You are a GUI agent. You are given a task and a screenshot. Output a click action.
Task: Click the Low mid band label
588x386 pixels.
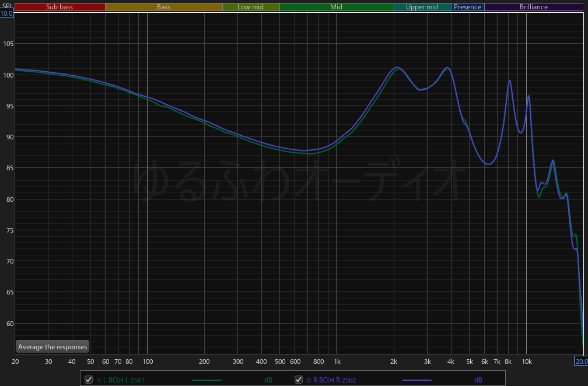250,7
